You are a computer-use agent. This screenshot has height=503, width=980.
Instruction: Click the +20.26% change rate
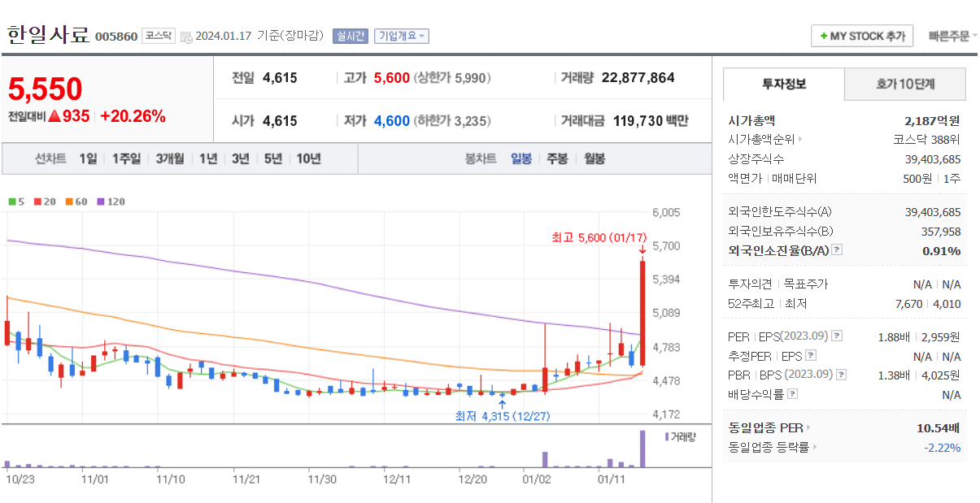[133, 116]
